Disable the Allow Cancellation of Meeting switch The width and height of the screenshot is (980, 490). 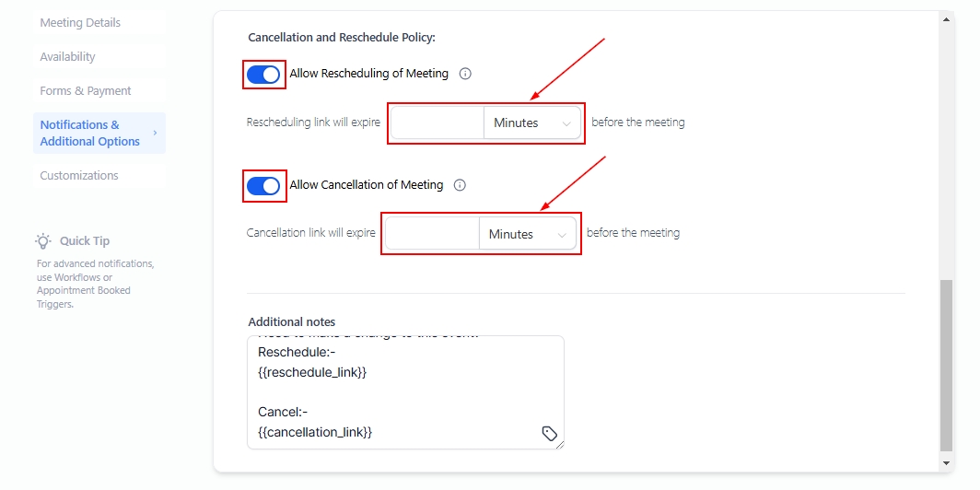(x=263, y=186)
